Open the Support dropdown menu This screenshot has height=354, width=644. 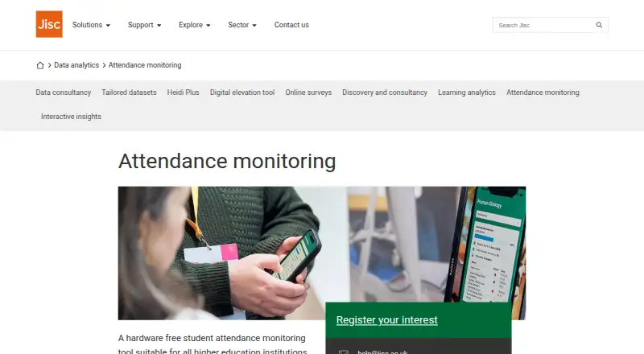point(145,25)
